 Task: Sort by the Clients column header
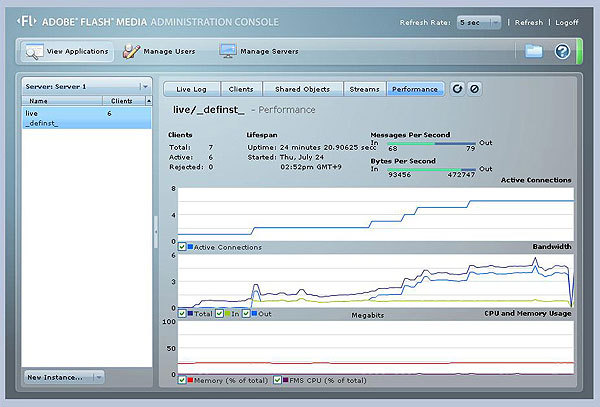click(x=124, y=101)
